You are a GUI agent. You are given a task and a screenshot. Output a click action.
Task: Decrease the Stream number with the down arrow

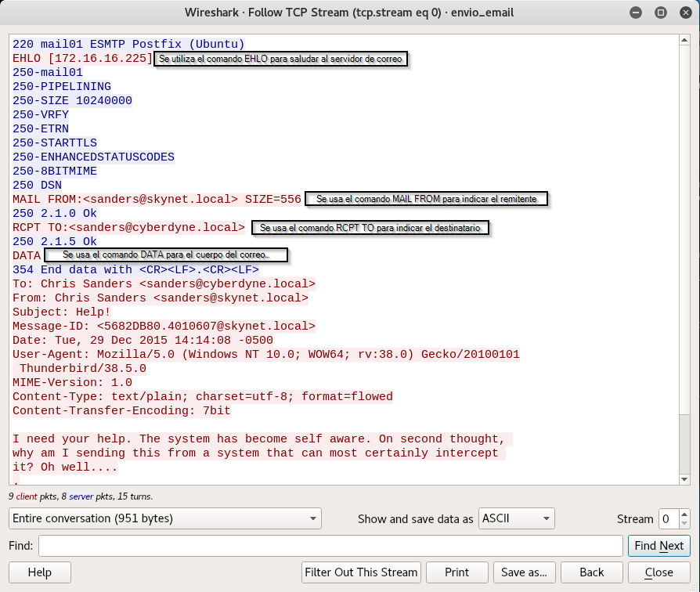(x=685, y=523)
